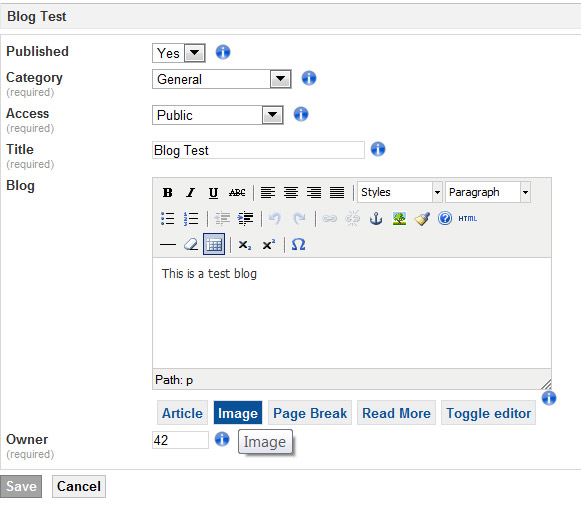The image size is (581, 512).
Task: Toggle underline formatting
Action: coord(213,192)
